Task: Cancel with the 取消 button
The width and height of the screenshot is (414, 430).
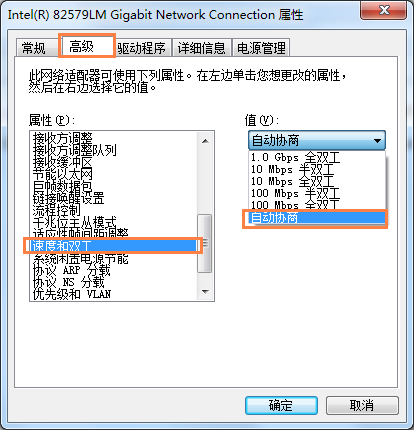Action: [x=362, y=405]
